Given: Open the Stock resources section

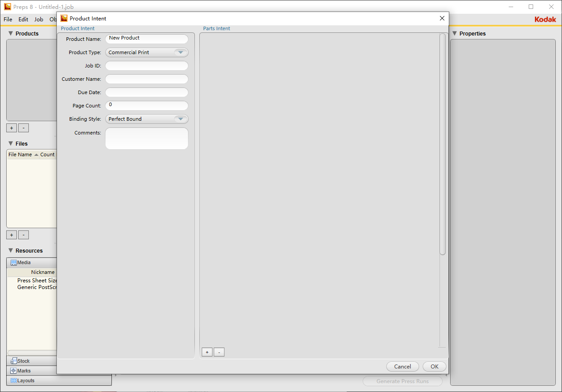Looking at the screenshot, I should pos(32,361).
